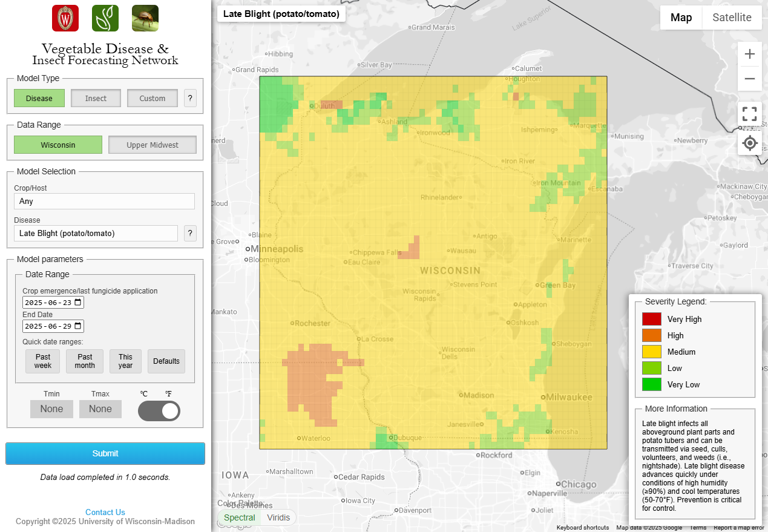Screen dimensions: 768x532
Task: Zoom out on the map
Action: click(749, 79)
